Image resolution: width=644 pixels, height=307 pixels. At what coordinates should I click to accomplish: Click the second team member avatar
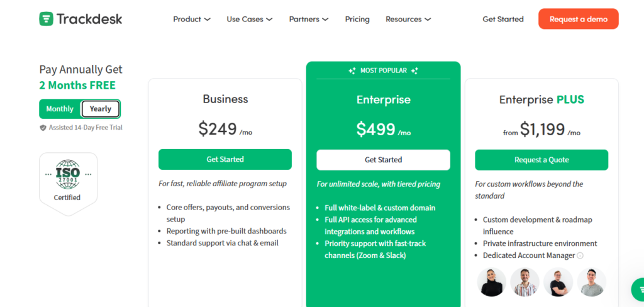pos(525,282)
